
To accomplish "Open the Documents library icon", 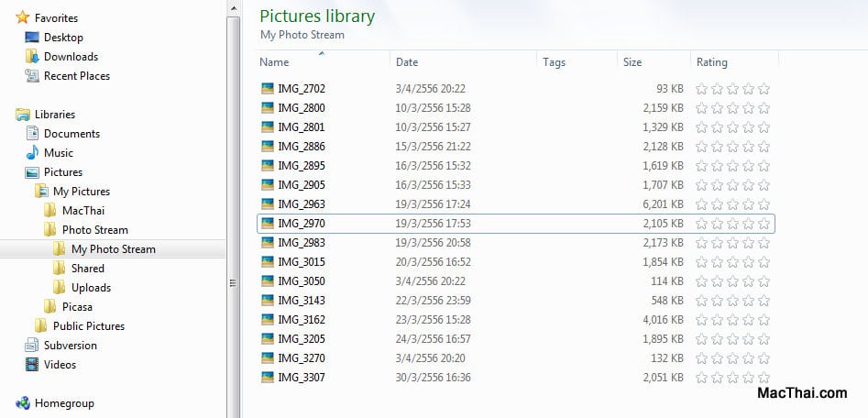I will pos(32,134).
